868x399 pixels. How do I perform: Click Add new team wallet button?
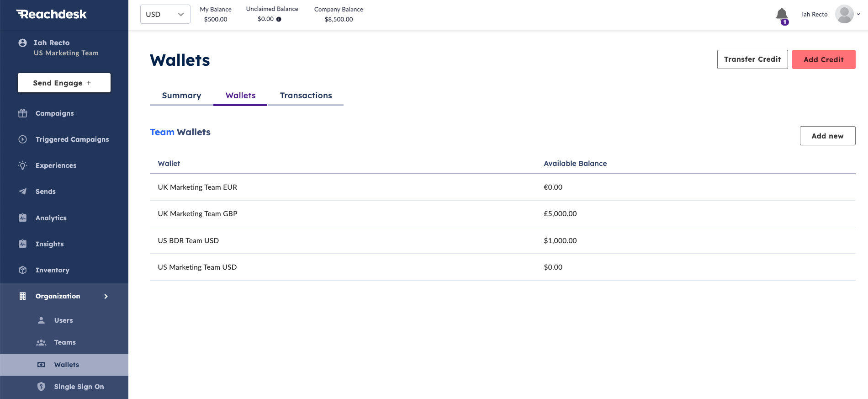coord(827,136)
